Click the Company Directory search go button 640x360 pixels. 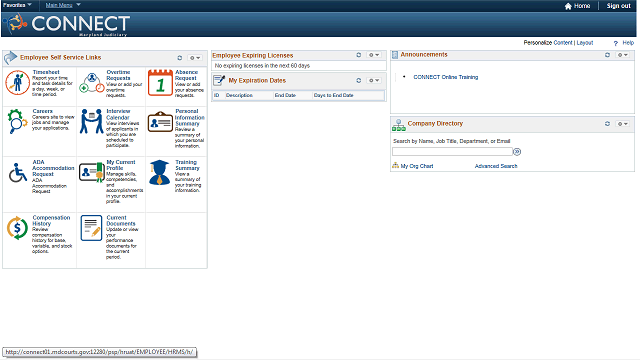pyautogui.click(x=517, y=152)
